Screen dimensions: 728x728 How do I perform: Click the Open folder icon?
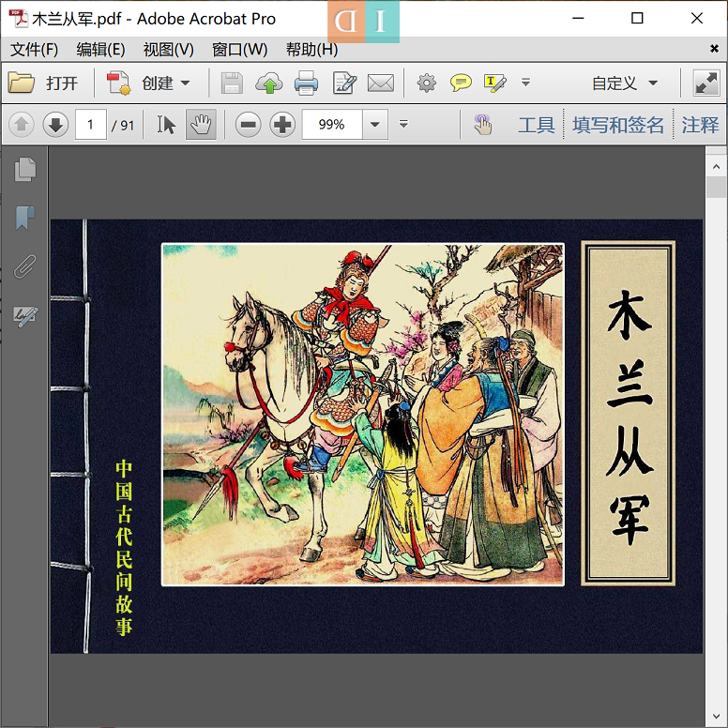tap(21, 83)
